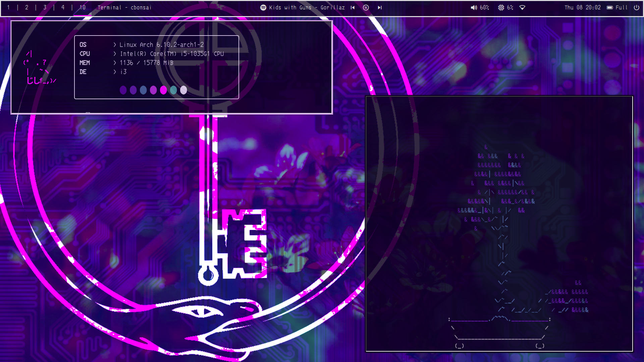
Task: Click the CPU usage chip icon
Action: point(501,7)
